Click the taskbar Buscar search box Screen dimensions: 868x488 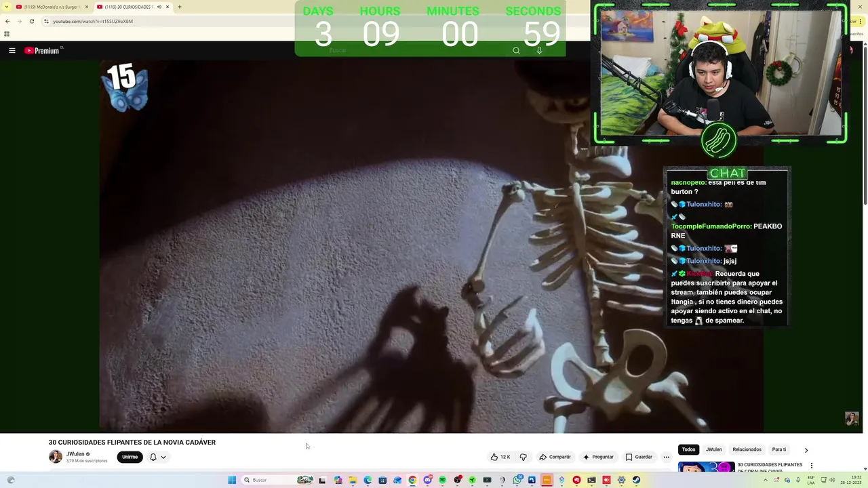coord(278,480)
